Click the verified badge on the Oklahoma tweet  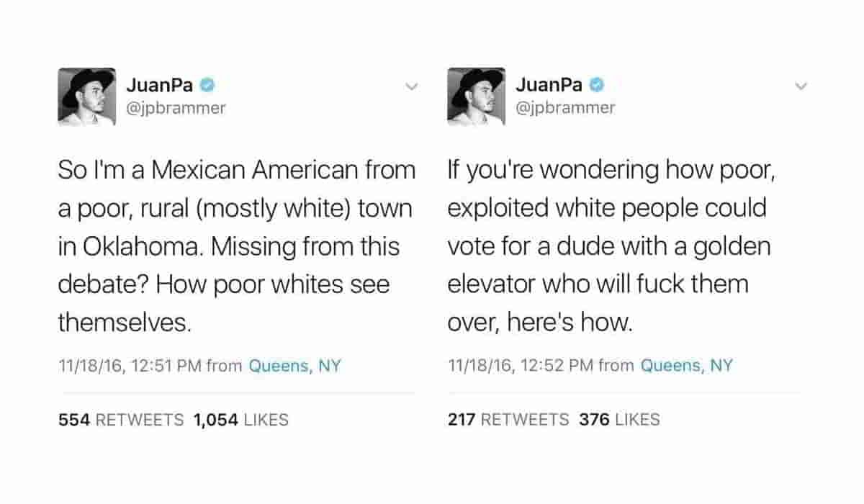[207, 85]
